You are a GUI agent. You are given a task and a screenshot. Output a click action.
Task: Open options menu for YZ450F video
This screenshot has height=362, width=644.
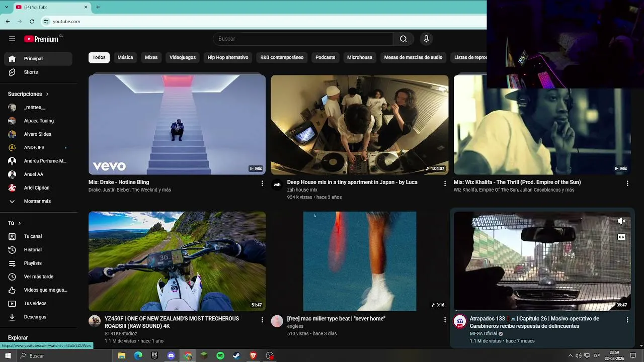[262, 320]
